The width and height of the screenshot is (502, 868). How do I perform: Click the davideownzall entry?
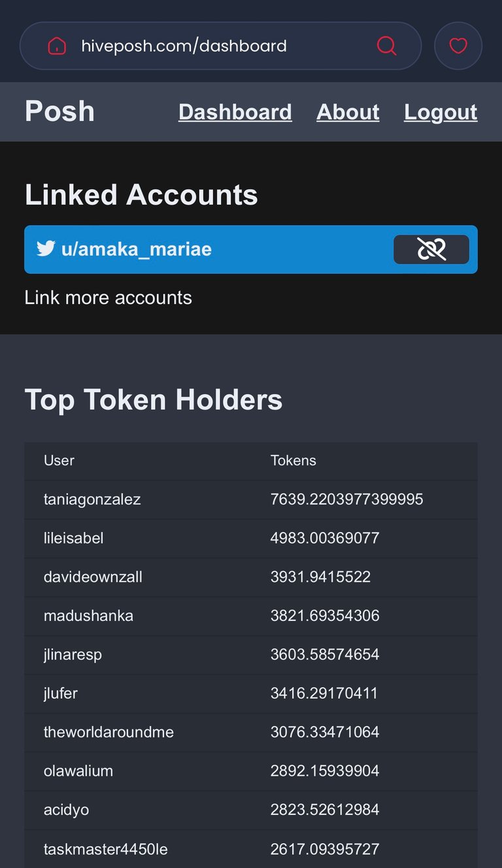click(93, 576)
